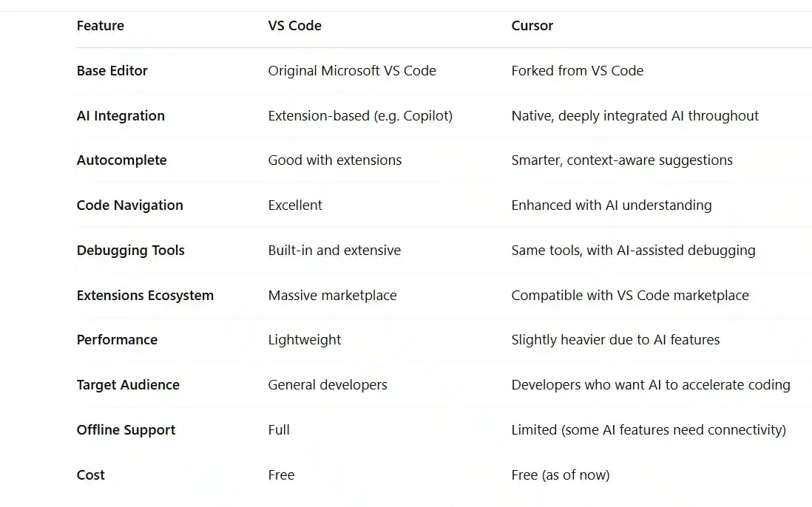The height and width of the screenshot is (507, 812).
Task: Click the 'Original Microsoft VS Code' cell
Action: [x=352, y=70]
